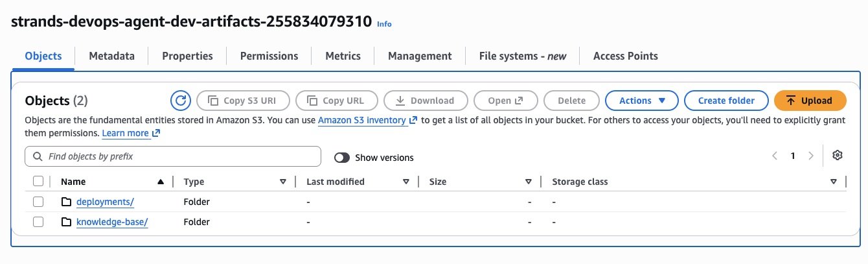Switch to the Metadata tab

tap(111, 56)
